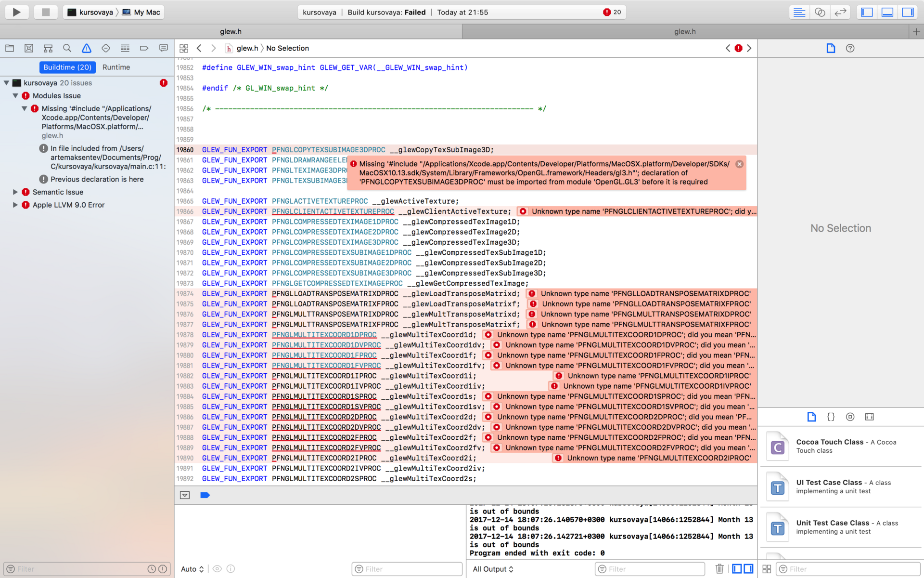Jump to previous issue arrow
This screenshot has height=578, width=924.
pyautogui.click(x=728, y=48)
